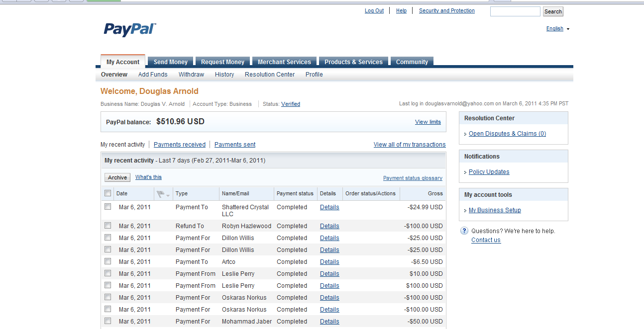Click the -$6.50 USD amount

(427, 262)
